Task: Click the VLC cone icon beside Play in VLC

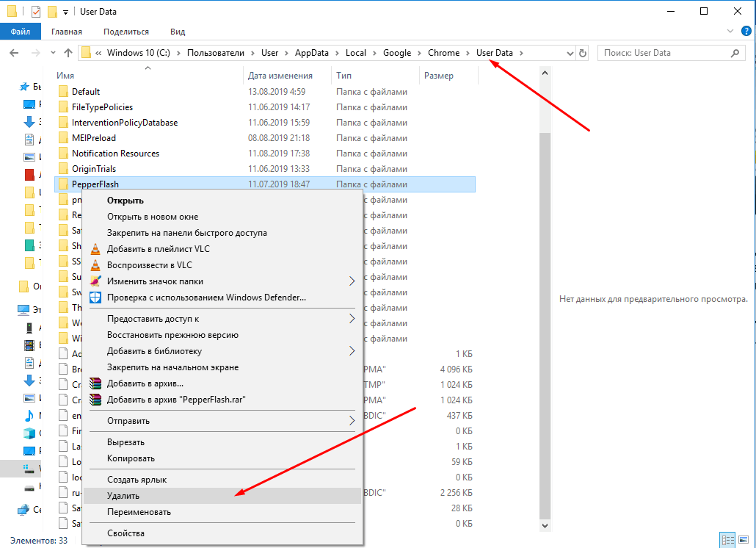Action: point(95,265)
